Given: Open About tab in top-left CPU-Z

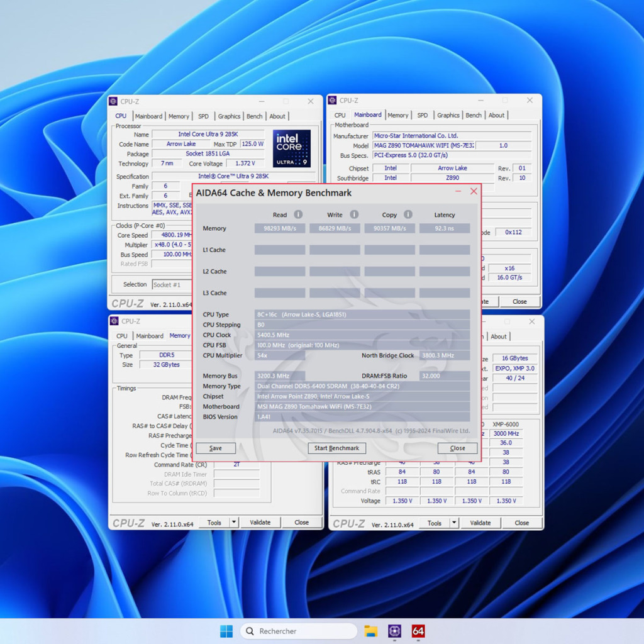Looking at the screenshot, I should [277, 116].
